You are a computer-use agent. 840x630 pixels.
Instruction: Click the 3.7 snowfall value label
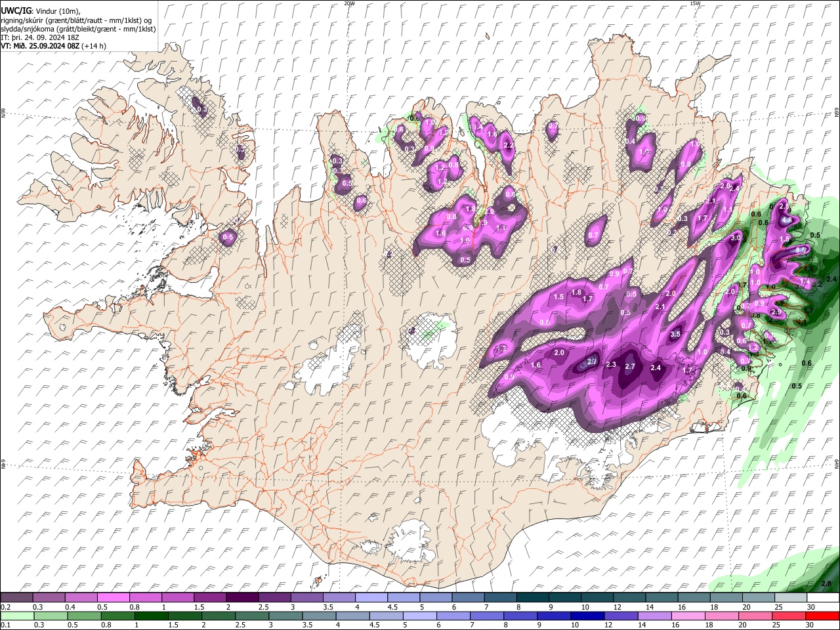click(x=591, y=361)
